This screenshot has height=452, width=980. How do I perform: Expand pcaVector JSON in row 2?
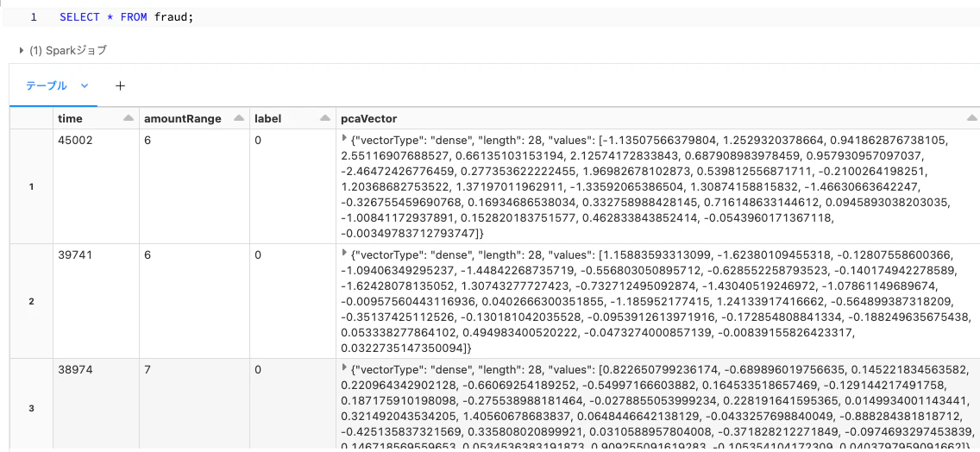pyautogui.click(x=343, y=253)
